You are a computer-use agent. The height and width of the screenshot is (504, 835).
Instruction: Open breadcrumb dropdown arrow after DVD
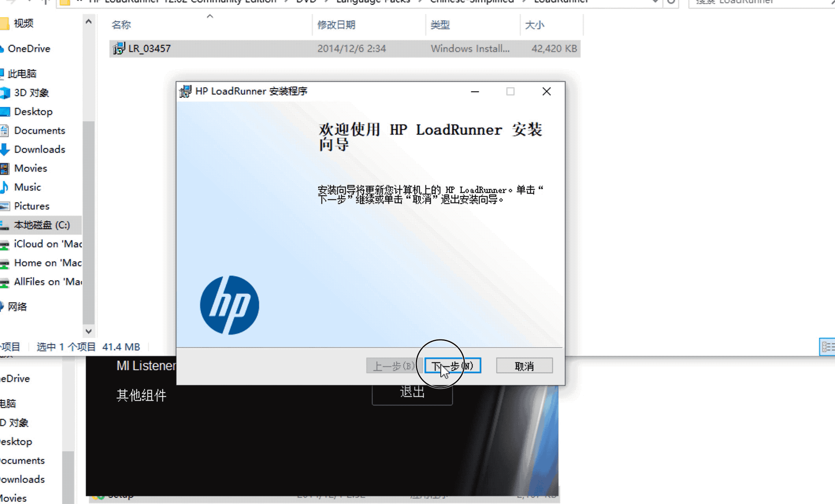(325, 2)
